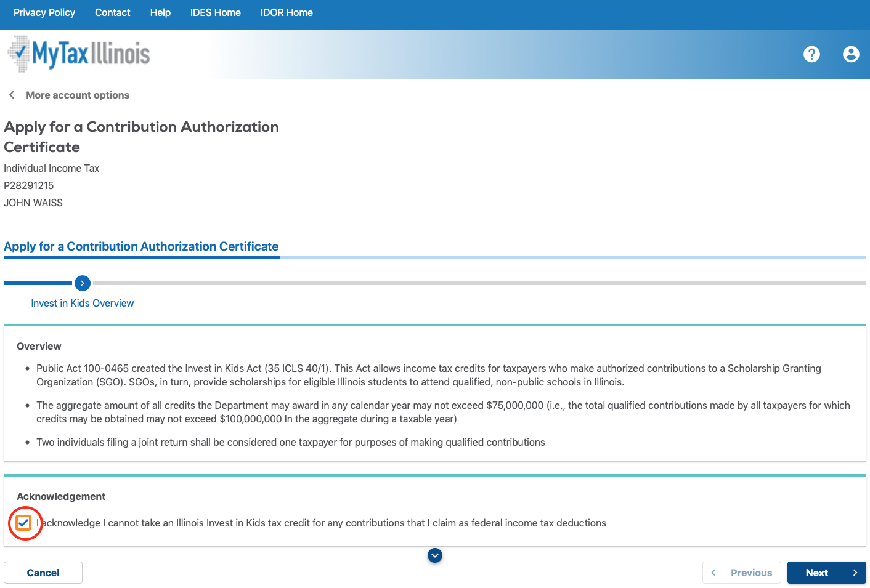Click the gray unfilled progress bar
Image resolution: width=870 pixels, height=588 pixels.
479,283
